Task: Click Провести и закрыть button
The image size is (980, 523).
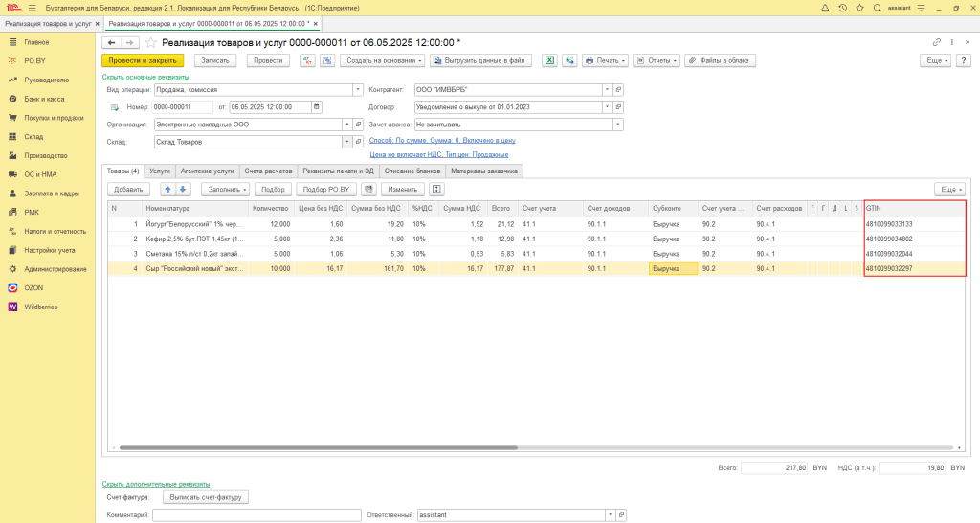Action: [143, 60]
